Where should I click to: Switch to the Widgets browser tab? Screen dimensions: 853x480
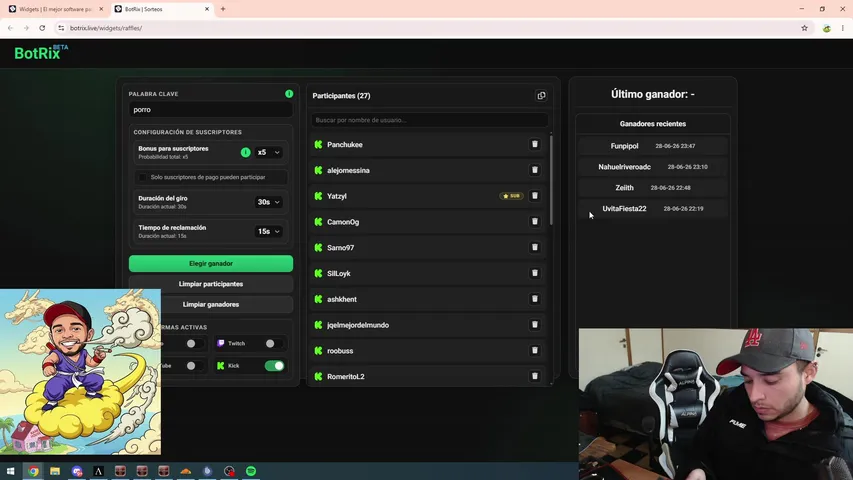coord(54,9)
